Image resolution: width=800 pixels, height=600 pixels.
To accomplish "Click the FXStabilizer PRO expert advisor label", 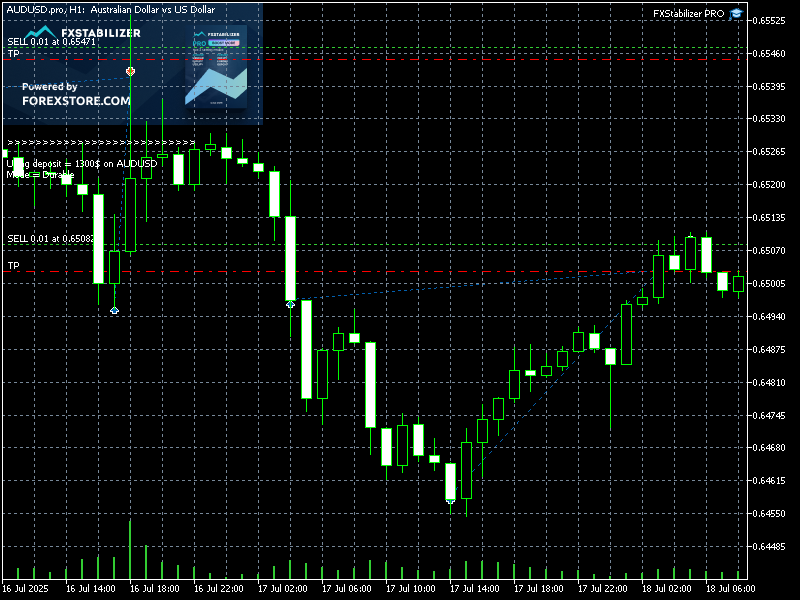I will [x=688, y=14].
